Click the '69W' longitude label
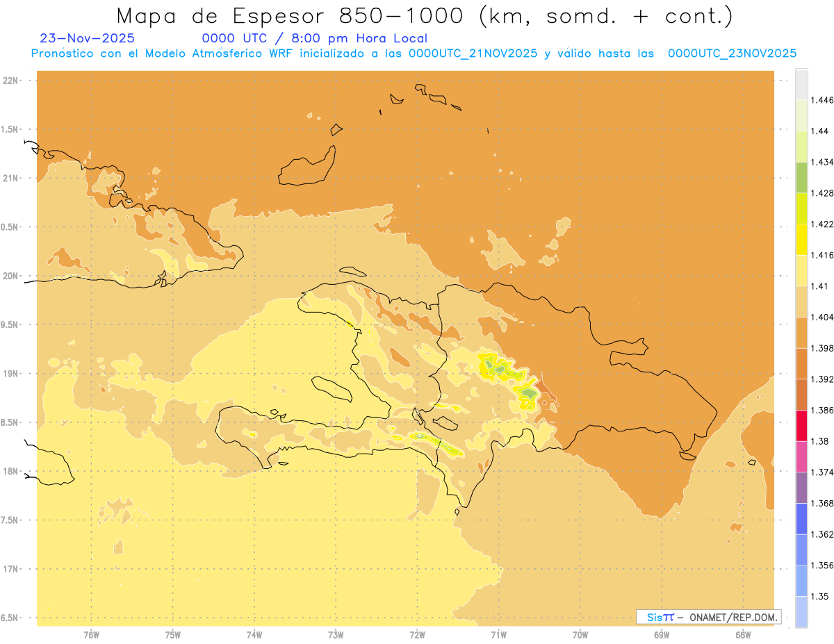Viewport: 834px width, 644px height. pos(662,634)
